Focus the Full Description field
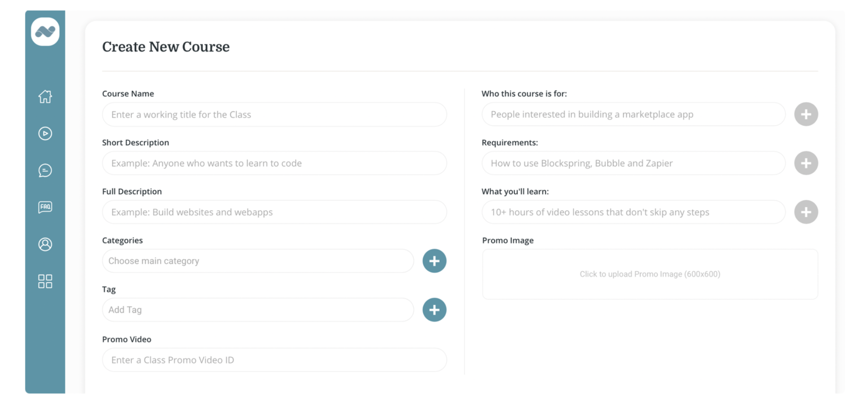This screenshot has height=404, width=868. [274, 212]
